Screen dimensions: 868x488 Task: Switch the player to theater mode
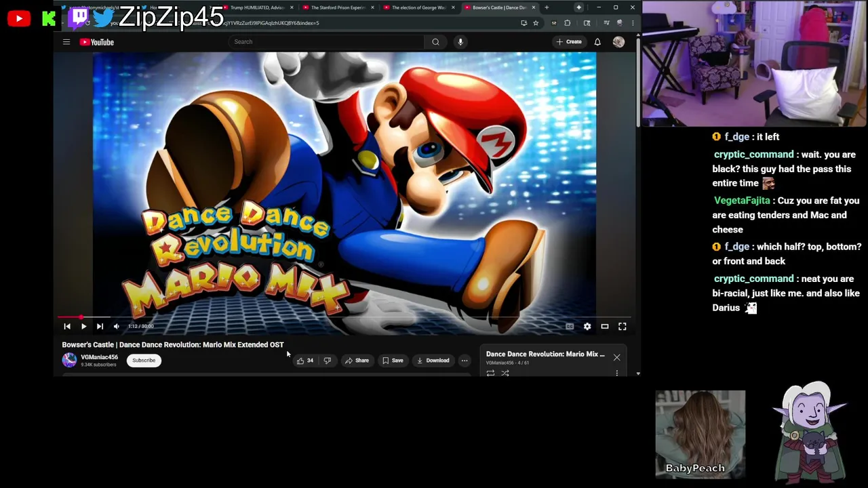pos(605,327)
